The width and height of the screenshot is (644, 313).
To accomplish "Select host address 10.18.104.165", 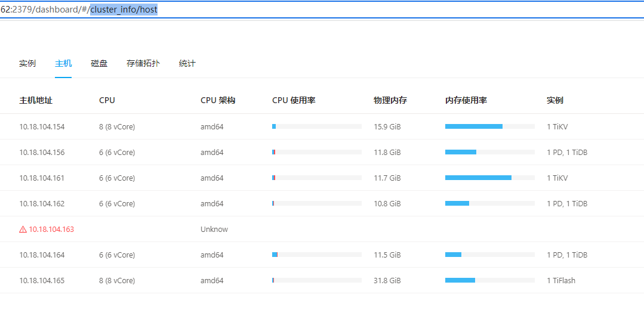I will [x=42, y=281].
